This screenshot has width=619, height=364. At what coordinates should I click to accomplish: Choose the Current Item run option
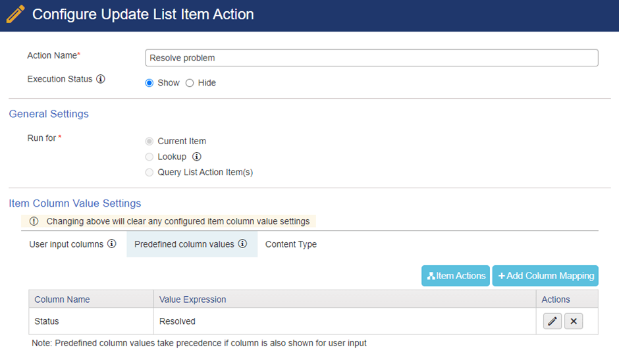pyautogui.click(x=149, y=142)
